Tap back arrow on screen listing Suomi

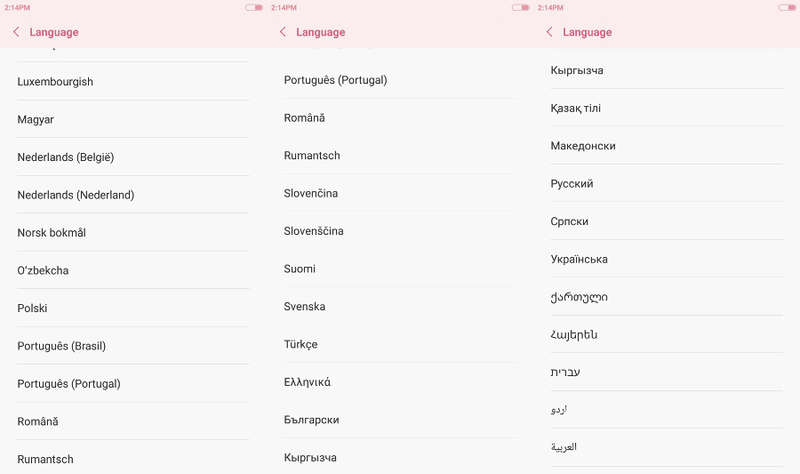coord(283,32)
